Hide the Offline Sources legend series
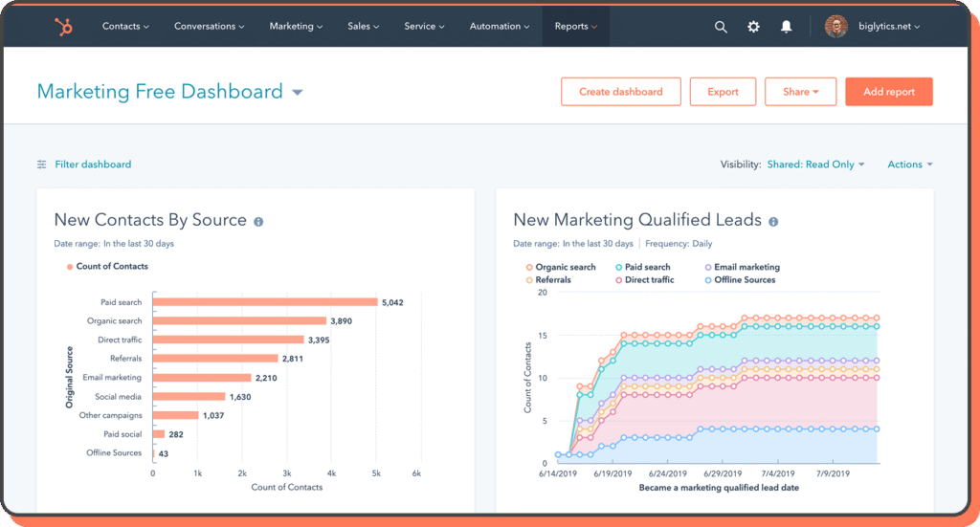This screenshot has width=980, height=527. (x=742, y=279)
